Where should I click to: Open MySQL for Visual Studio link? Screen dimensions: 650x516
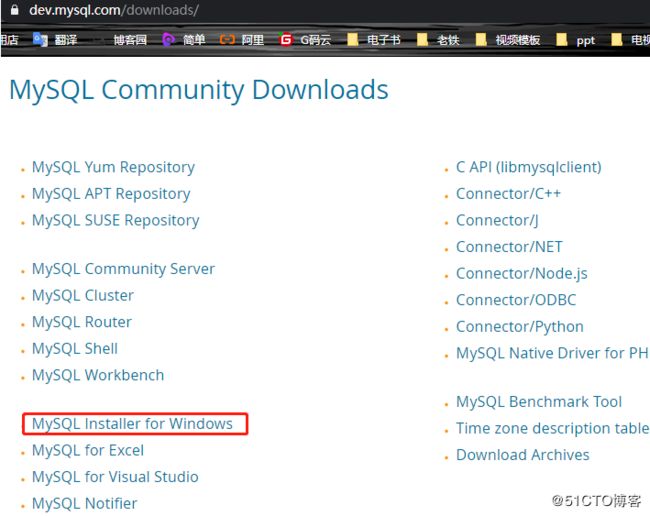click(x=115, y=477)
